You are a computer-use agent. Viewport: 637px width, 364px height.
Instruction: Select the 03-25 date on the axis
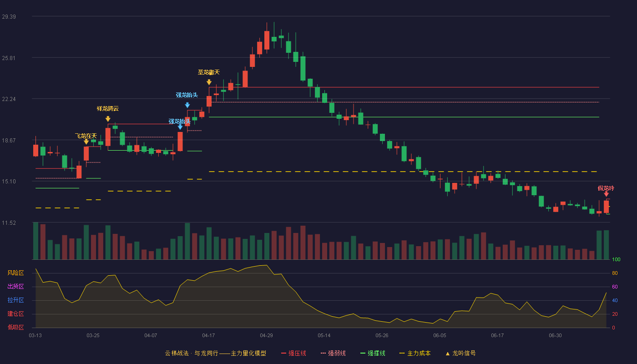[93, 335]
